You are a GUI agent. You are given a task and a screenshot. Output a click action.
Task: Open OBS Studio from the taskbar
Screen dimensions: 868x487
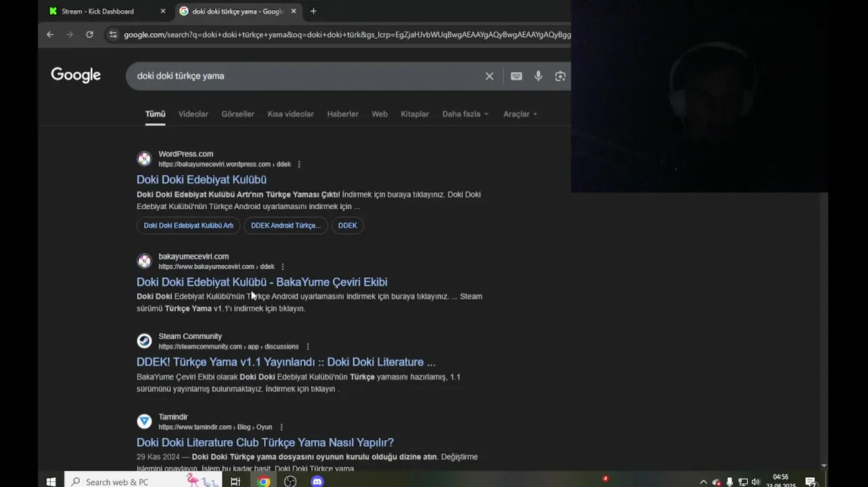[x=290, y=482]
